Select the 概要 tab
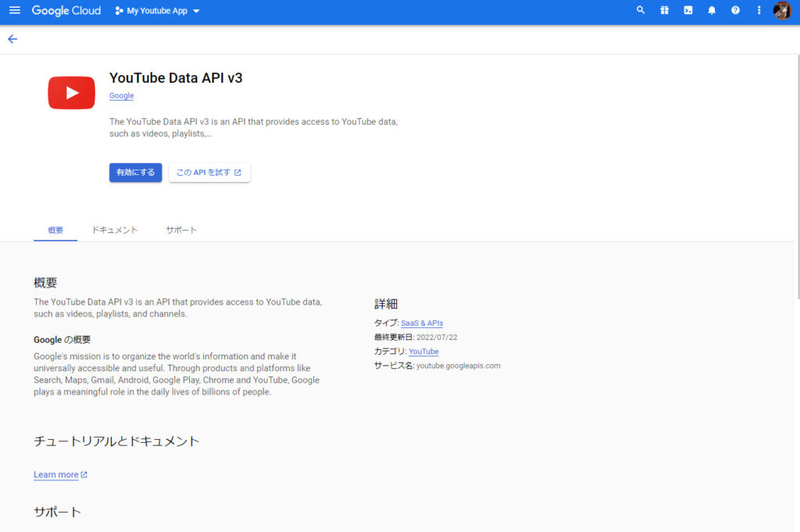The width and height of the screenshot is (800, 532). [x=55, y=230]
